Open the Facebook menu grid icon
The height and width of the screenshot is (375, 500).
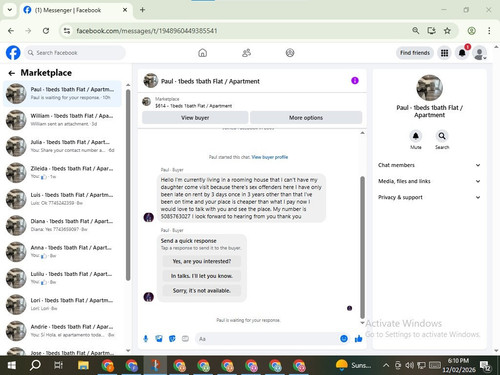tap(444, 53)
